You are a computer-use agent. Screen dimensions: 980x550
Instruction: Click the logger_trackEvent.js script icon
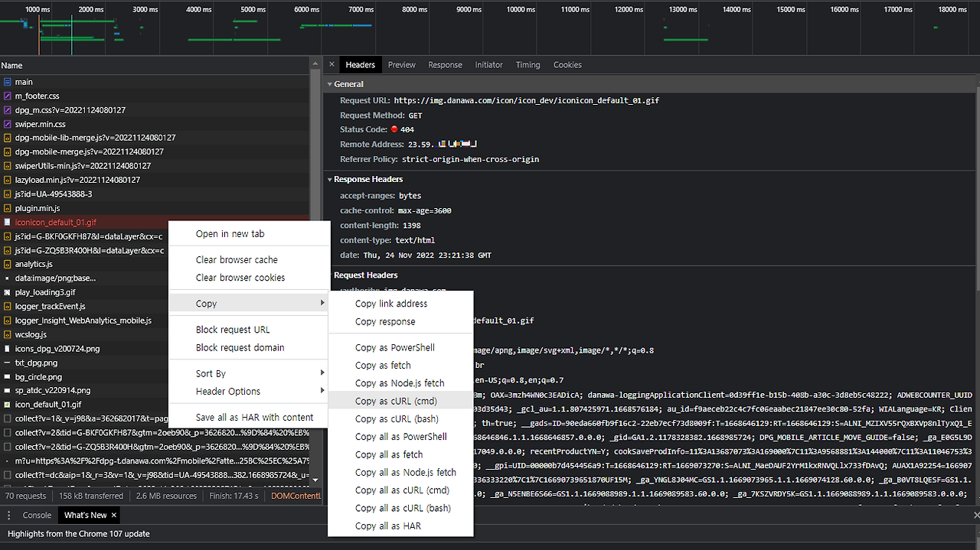click(x=7, y=306)
